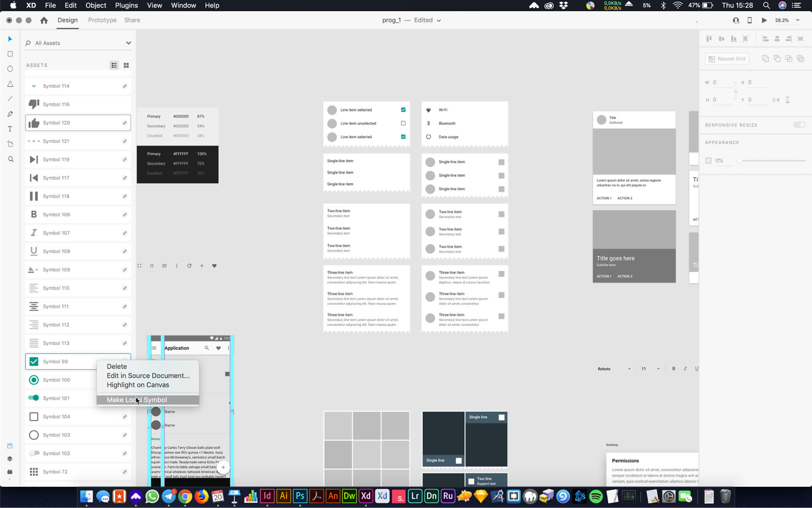This screenshot has height=508, width=812.
Task: Select the Rectangle tool
Action: [x=10, y=54]
